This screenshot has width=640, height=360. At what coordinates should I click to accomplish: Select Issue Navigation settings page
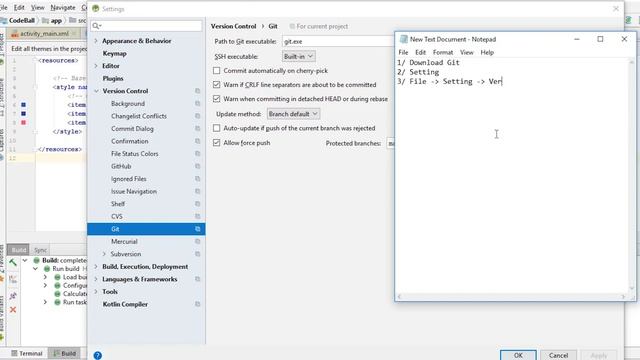[x=134, y=191]
